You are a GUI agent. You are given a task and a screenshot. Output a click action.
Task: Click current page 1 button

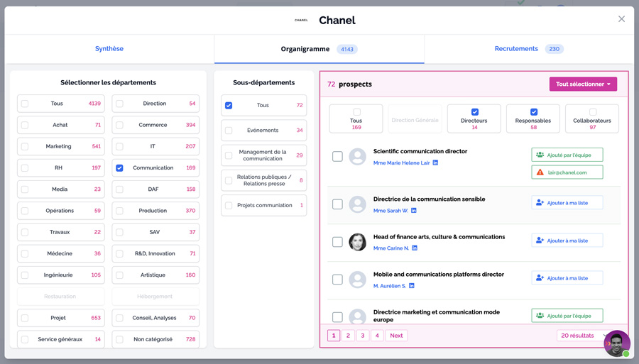coord(334,336)
